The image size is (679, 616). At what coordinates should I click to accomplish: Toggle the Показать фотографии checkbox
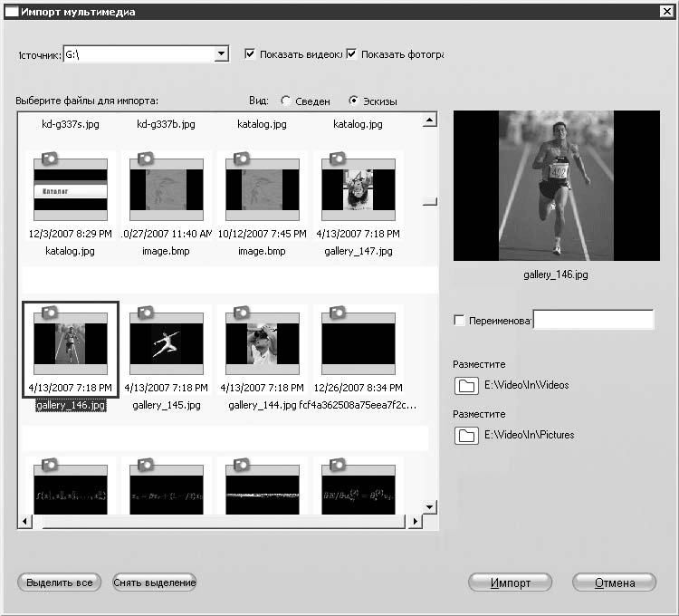pos(351,54)
